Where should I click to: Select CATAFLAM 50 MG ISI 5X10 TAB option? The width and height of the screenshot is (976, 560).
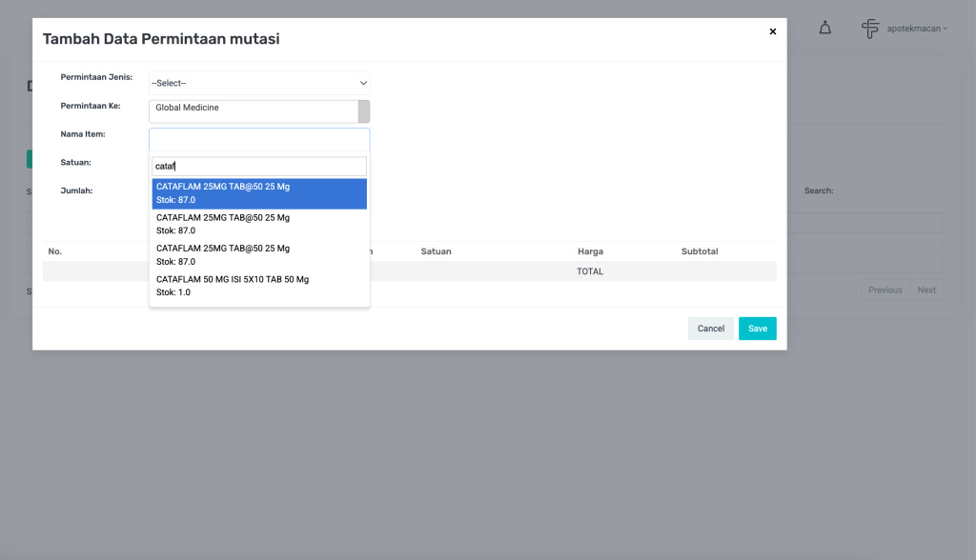click(x=259, y=286)
